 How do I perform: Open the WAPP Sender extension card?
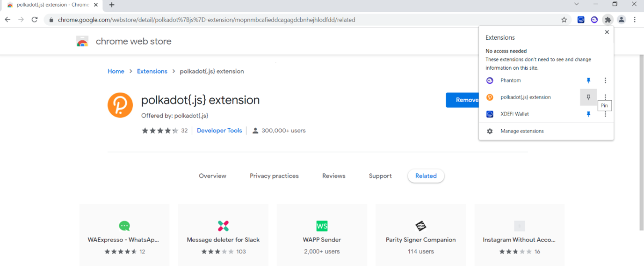coord(322,235)
